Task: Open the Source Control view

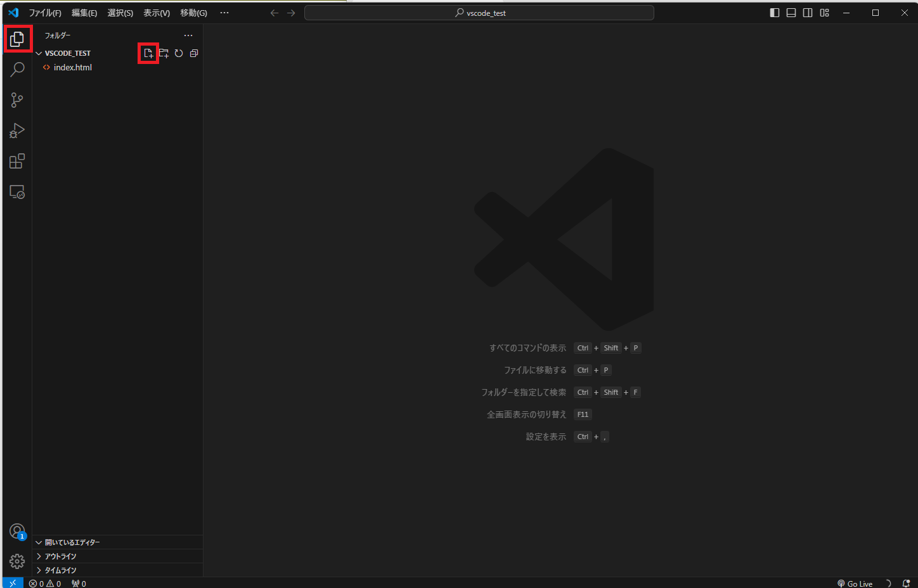Action: 17,100
